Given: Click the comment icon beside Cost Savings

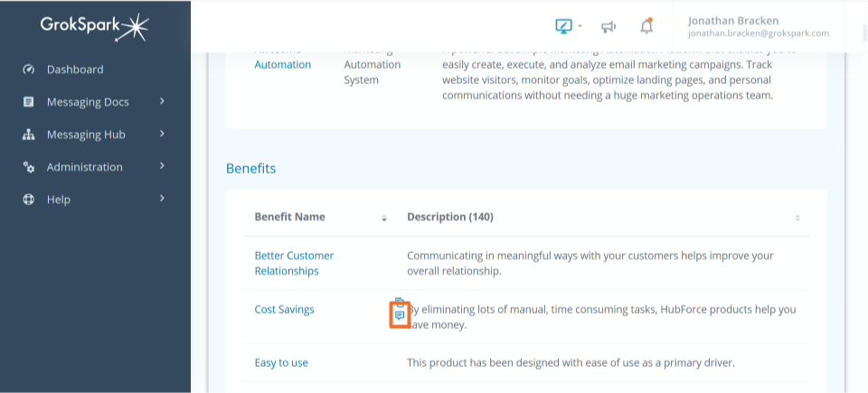Looking at the screenshot, I should click(399, 315).
